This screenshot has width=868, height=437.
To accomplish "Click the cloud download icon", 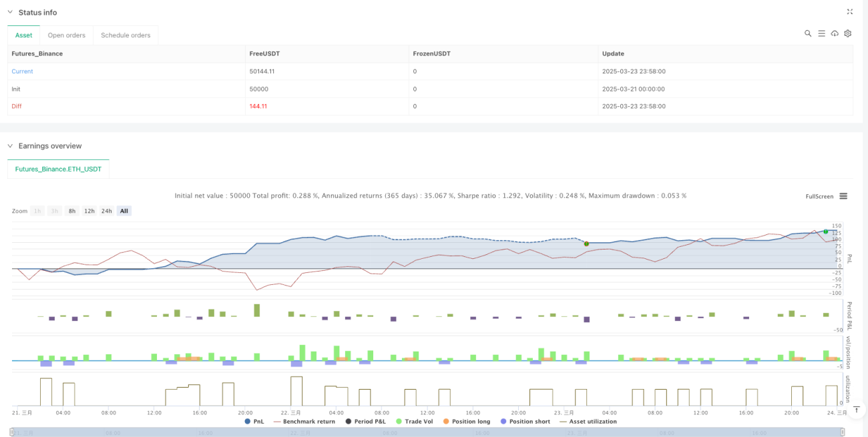I will [835, 33].
